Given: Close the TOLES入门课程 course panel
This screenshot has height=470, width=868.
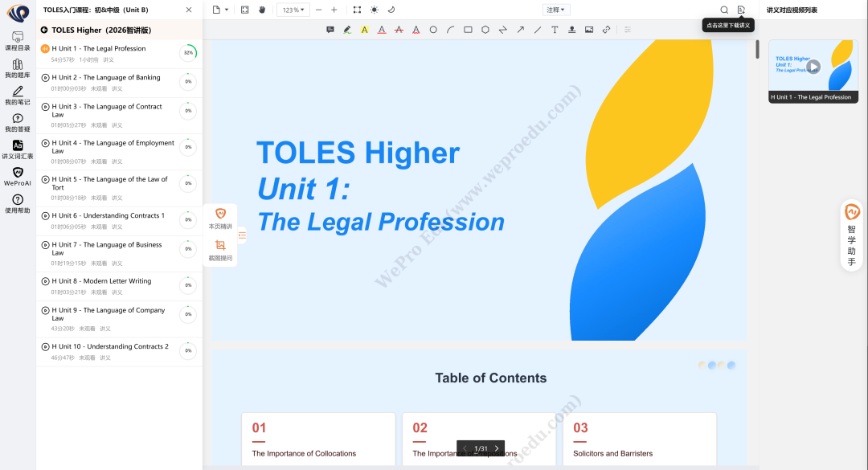Looking at the screenshot, I should [189, 10].
